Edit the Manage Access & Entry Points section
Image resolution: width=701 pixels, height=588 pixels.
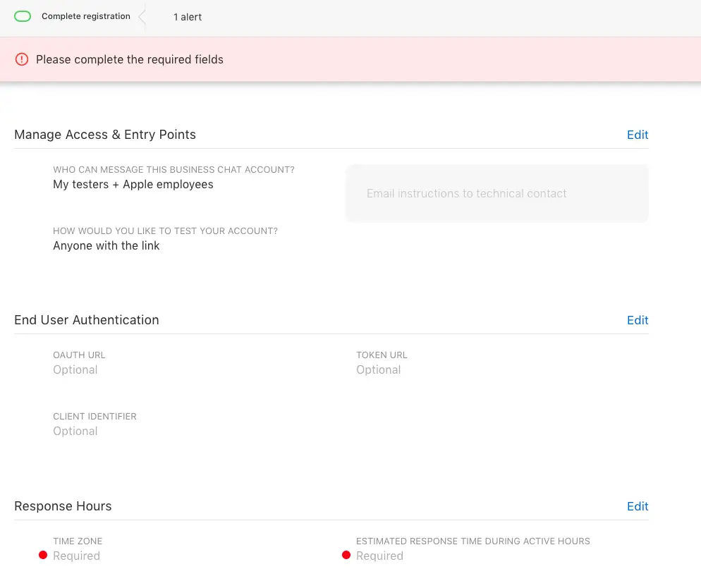637,135
